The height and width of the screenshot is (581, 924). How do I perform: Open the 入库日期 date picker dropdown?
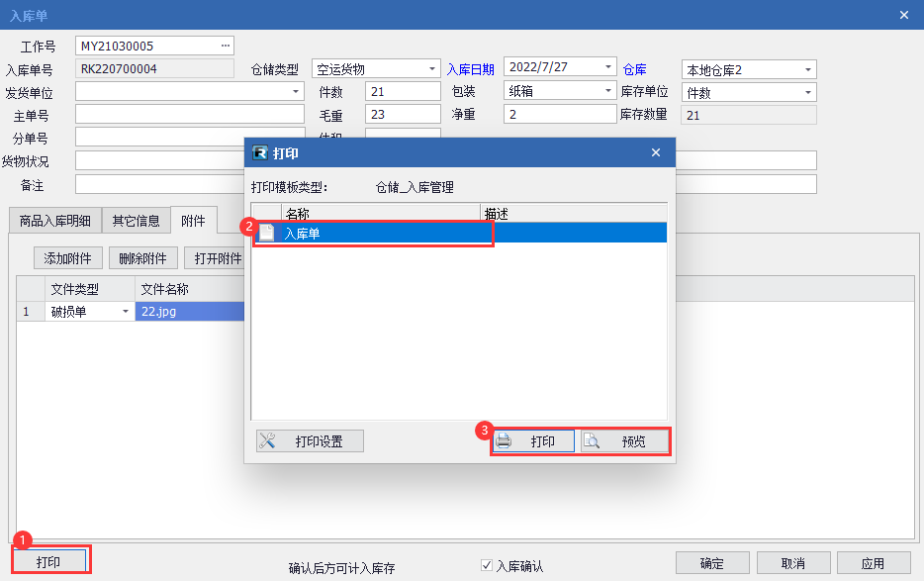coord(609,66)
